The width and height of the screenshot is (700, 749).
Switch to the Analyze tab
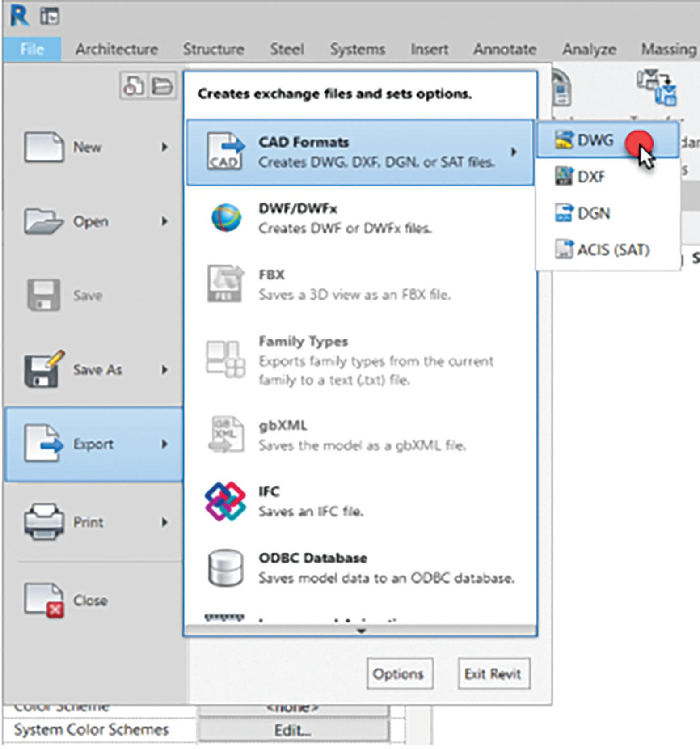[x=589, y=49]
